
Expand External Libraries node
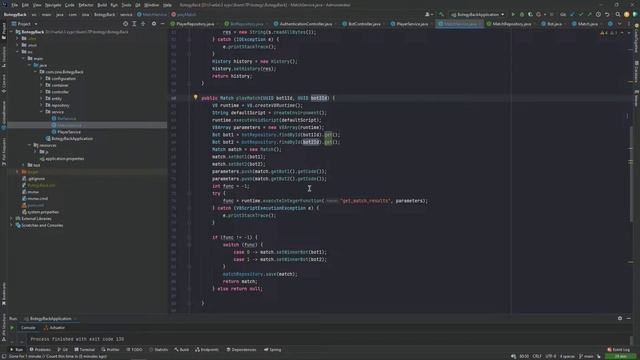tap(11, 218)
